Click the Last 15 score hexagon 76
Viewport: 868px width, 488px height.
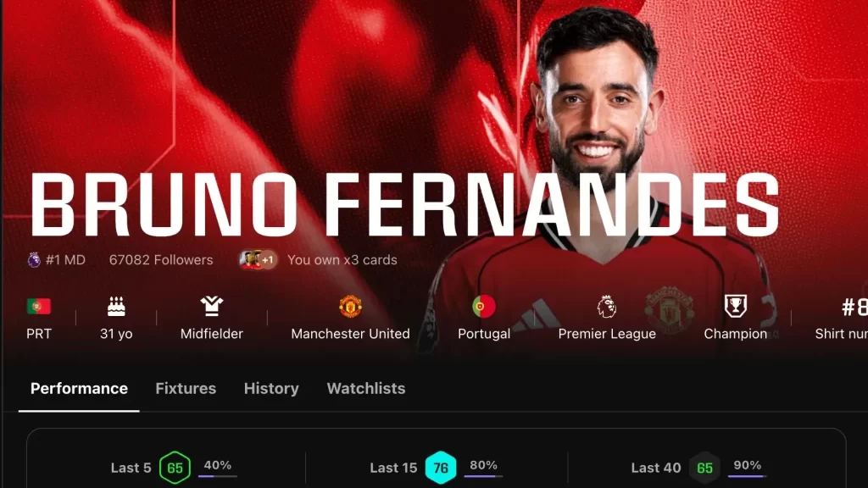[x=441, y=468]
